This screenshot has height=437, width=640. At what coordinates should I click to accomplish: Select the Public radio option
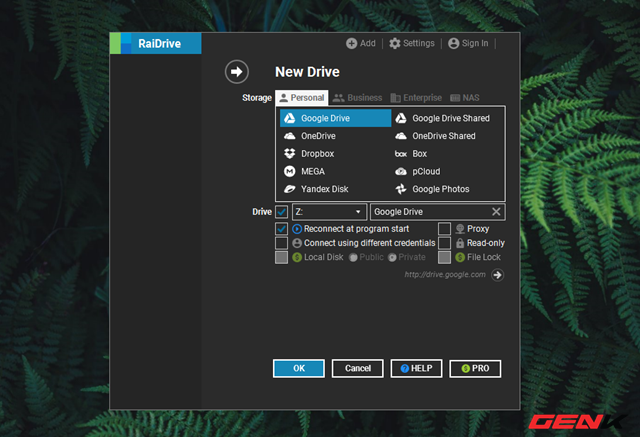(353, 257)
